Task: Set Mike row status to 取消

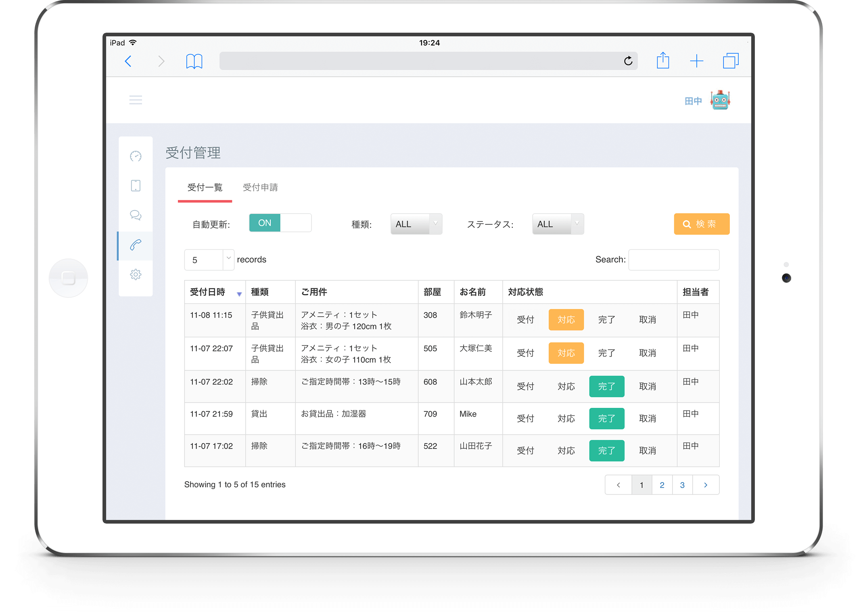Action: [x=647, y=419]
